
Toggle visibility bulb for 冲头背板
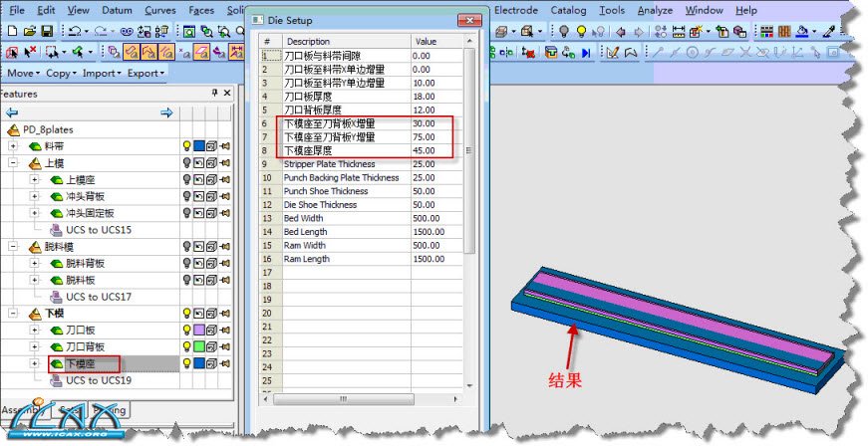coord(187,196)
